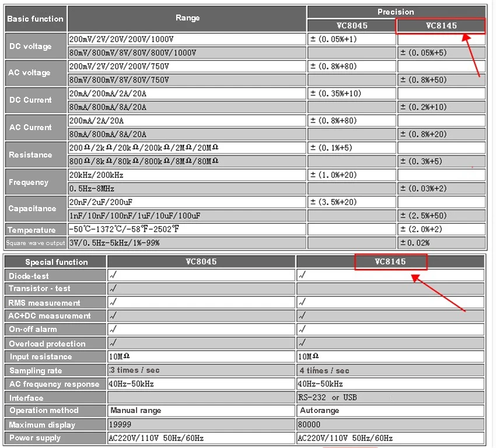This screenshot has width=496, height=448.
Task: Click the "Input resistance" label
Action: pos(55,356)
